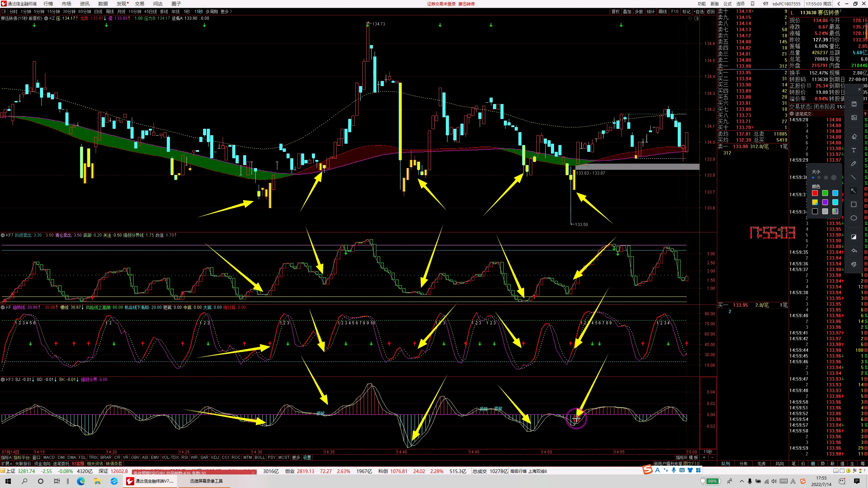Click the 财富圈 link at the bottom
868x488 pixels.
click(78, 464)
